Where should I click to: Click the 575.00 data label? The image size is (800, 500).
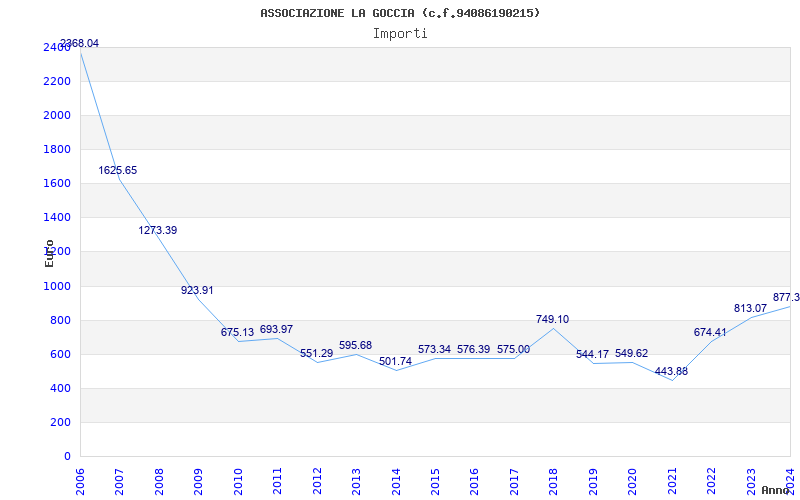coord(513,349)
